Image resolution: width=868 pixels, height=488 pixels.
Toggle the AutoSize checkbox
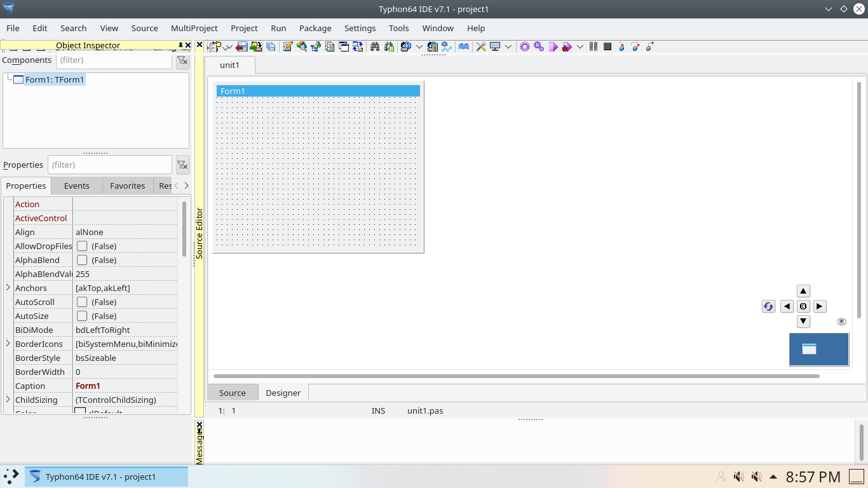click(82, 316)
